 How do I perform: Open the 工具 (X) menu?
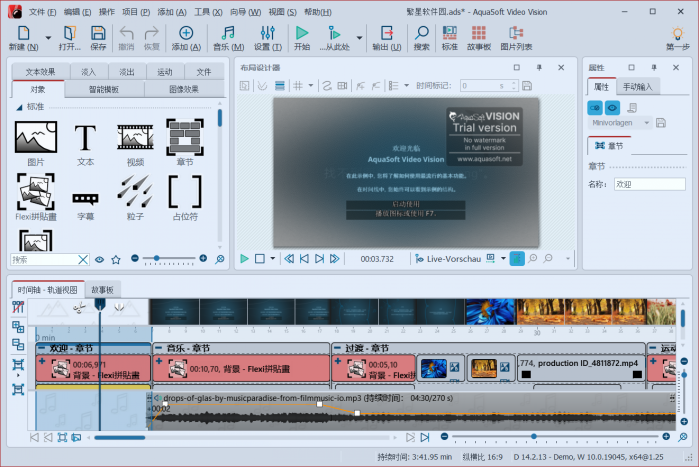[208, 12]
